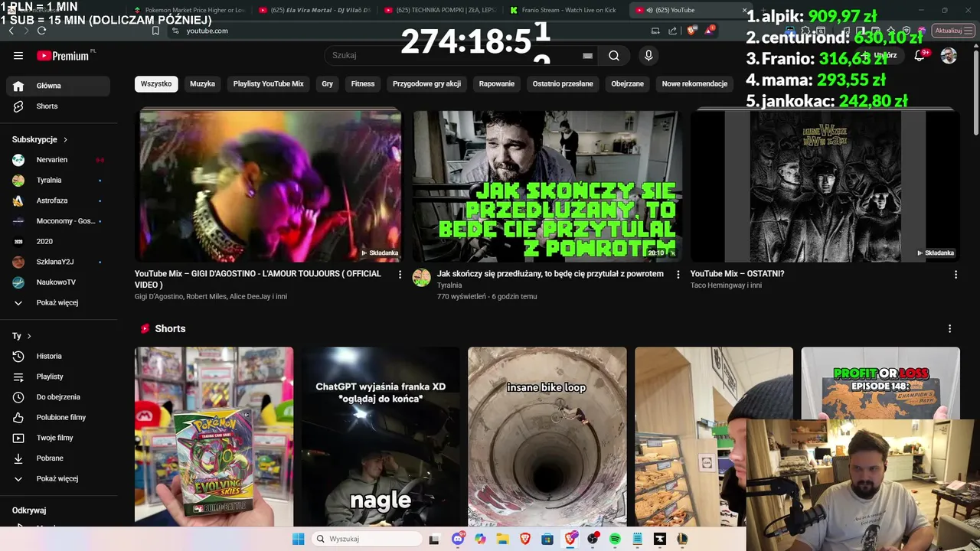Screen dimensions: 980x551
Task: Open the Windows Start menu
Action: (x=298, y=539)
